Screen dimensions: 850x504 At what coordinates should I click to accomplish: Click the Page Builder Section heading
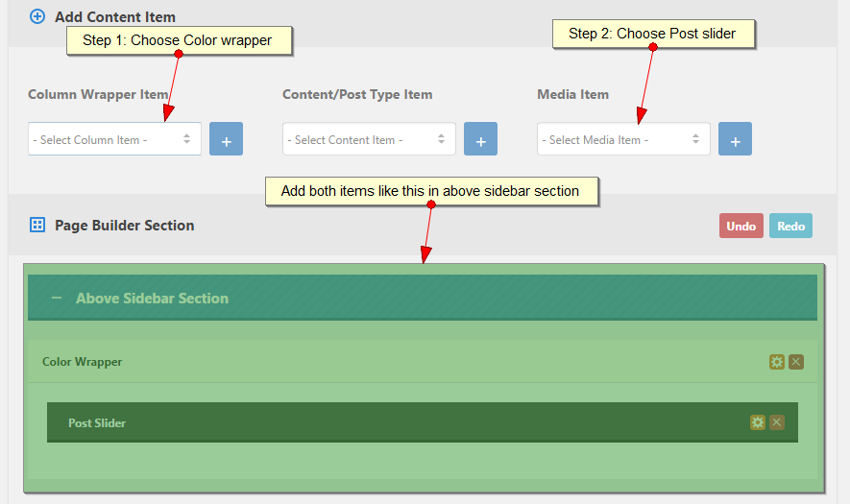[125, 226]
